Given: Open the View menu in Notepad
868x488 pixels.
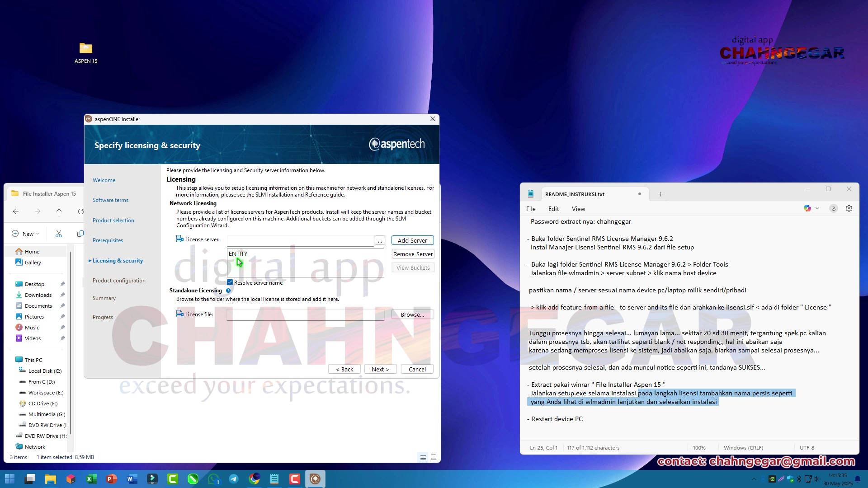Looking at the screenshot, I should coord(578,209).
